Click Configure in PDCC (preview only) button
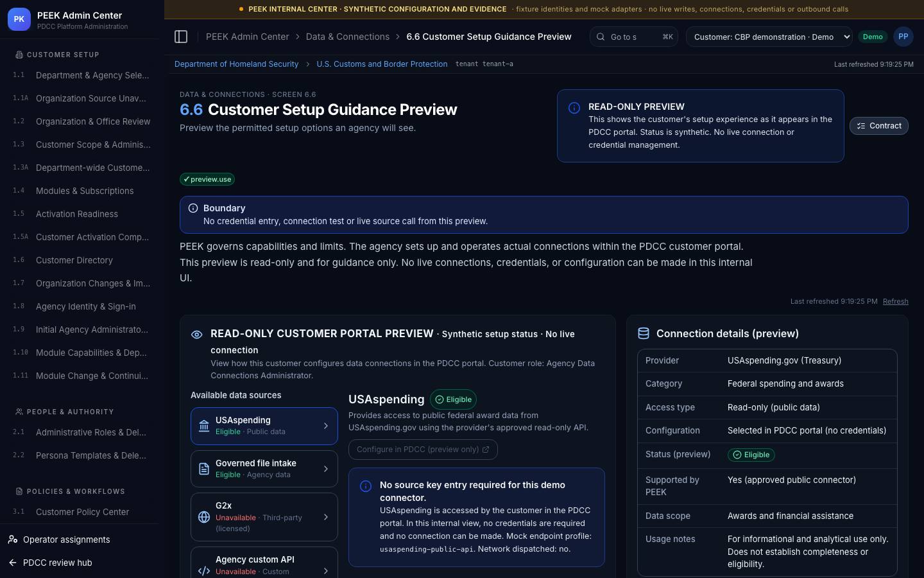 tap(423, 450)
